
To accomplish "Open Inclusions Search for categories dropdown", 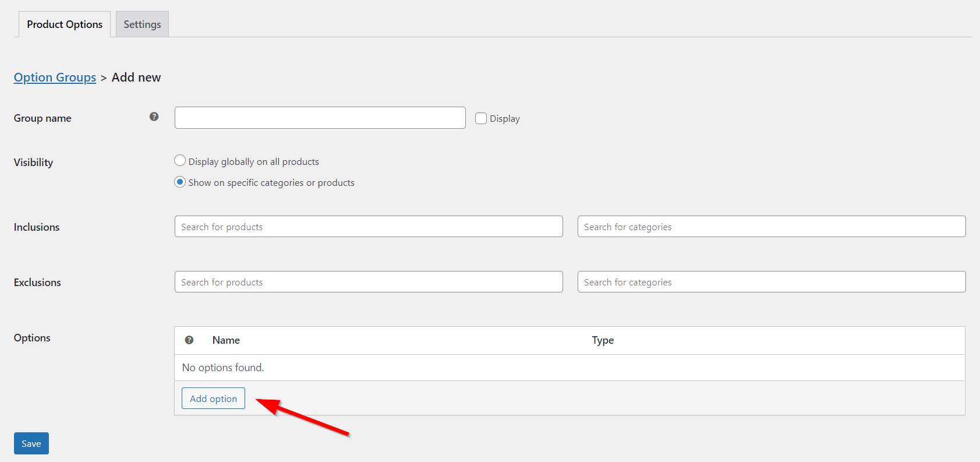I will pyautogui.click(x=771, y=227).
